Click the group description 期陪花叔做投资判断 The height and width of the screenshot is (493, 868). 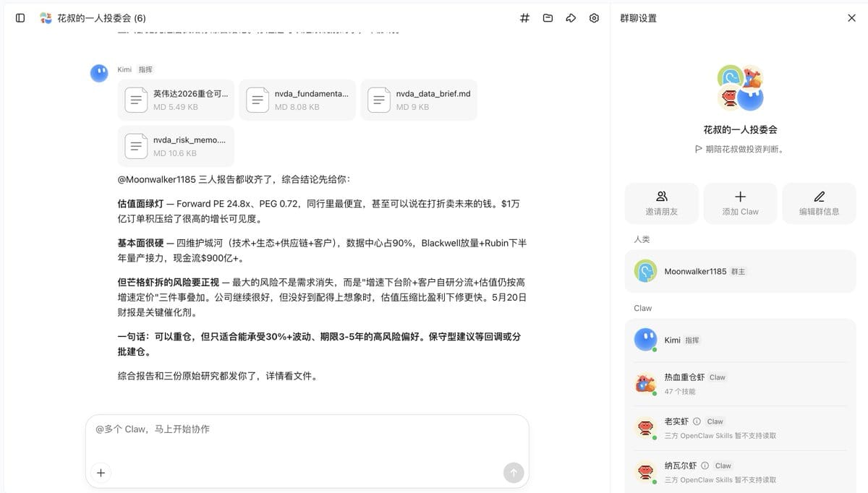pos(745,150)
